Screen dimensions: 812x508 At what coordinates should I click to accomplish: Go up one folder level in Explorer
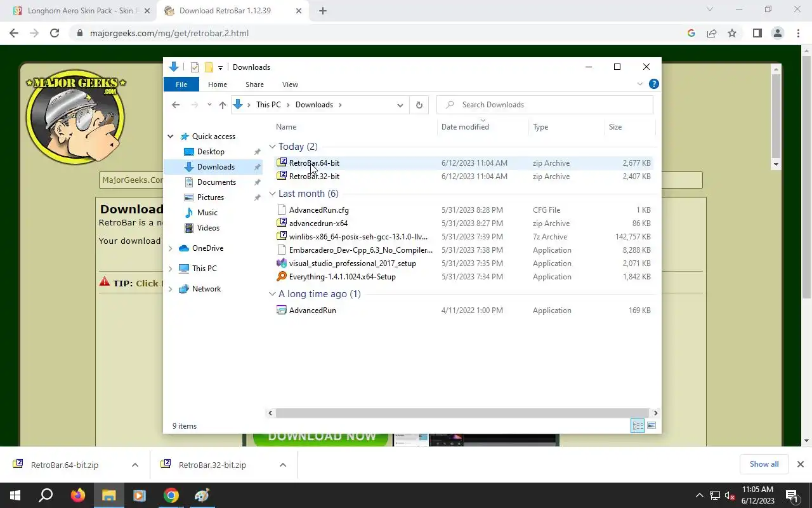point(222,105)
